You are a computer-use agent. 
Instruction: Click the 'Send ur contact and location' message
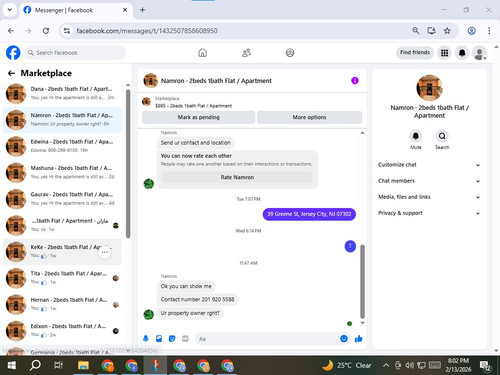[195, 143]
